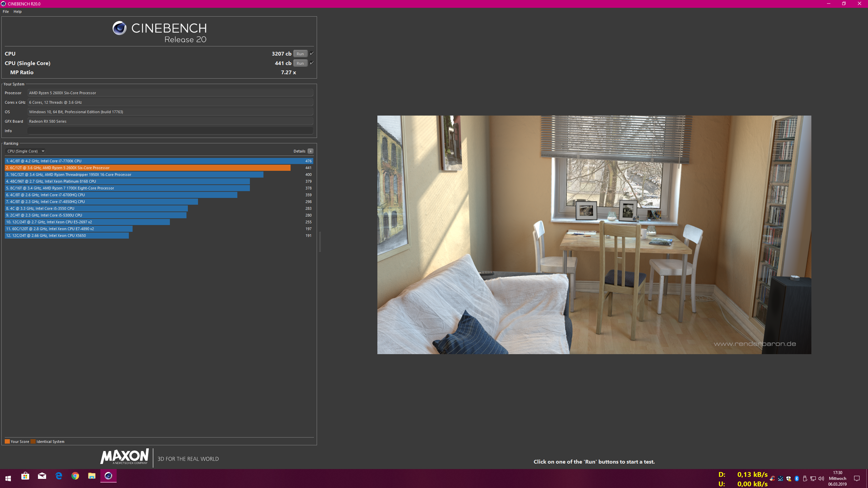Viewport: 868px width, 488px height.
Task: Enable the CPU benchmark checkbox
Action: click(x=312, y=53)
